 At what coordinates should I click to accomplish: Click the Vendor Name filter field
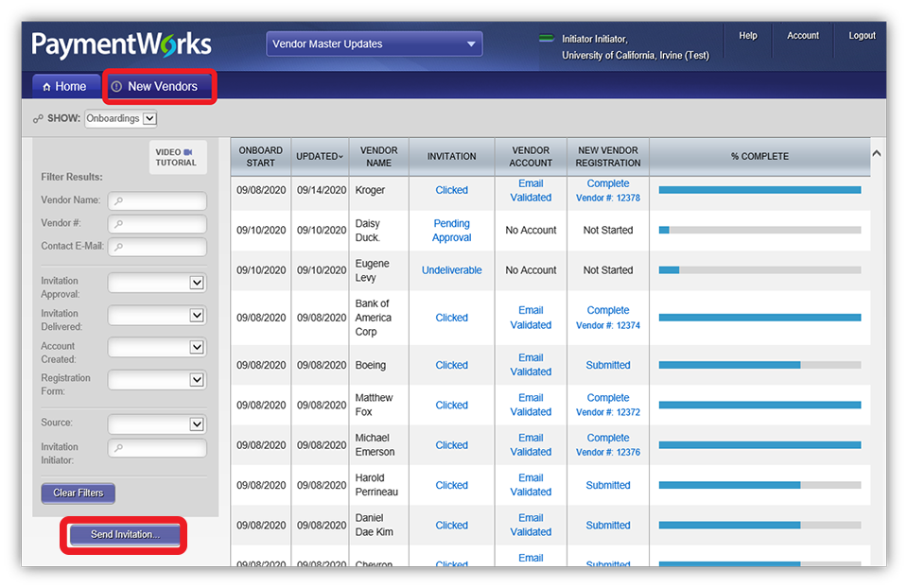click(157, 200)
